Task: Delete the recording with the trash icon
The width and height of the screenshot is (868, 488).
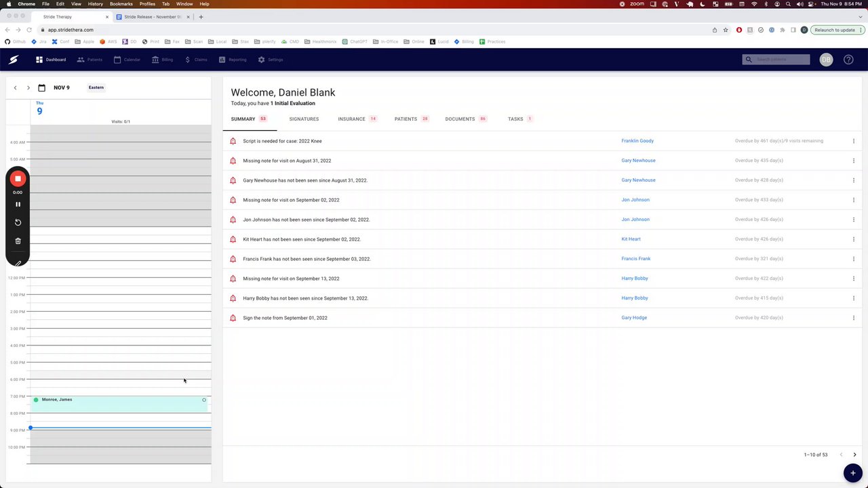Action: tap(18, 241)
